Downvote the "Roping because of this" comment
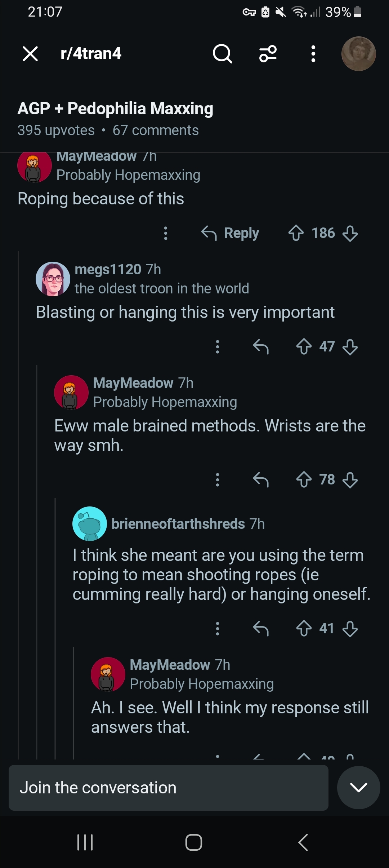Viewport: 389px width, 868px height. click(350, 233)
